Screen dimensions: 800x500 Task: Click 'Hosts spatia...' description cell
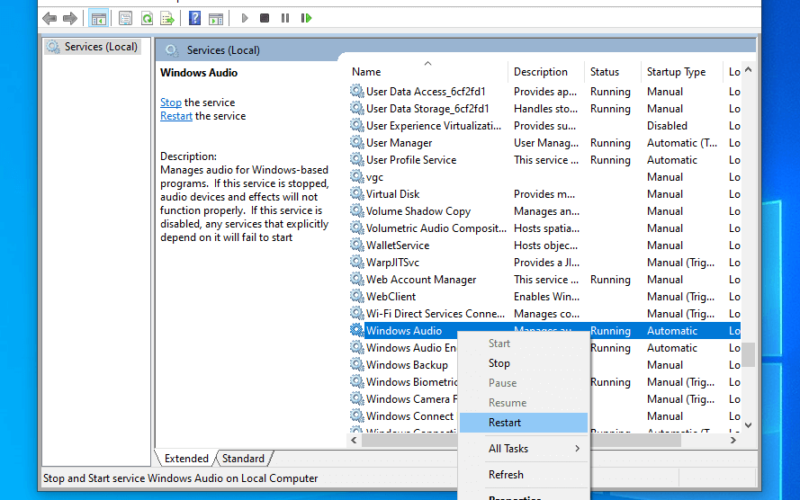546,228
